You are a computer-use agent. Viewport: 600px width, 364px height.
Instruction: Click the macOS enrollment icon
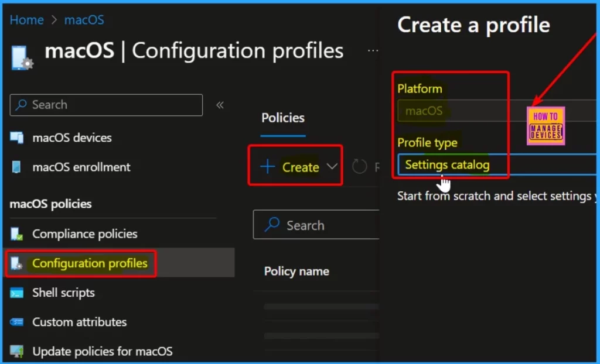click(16, 167)
